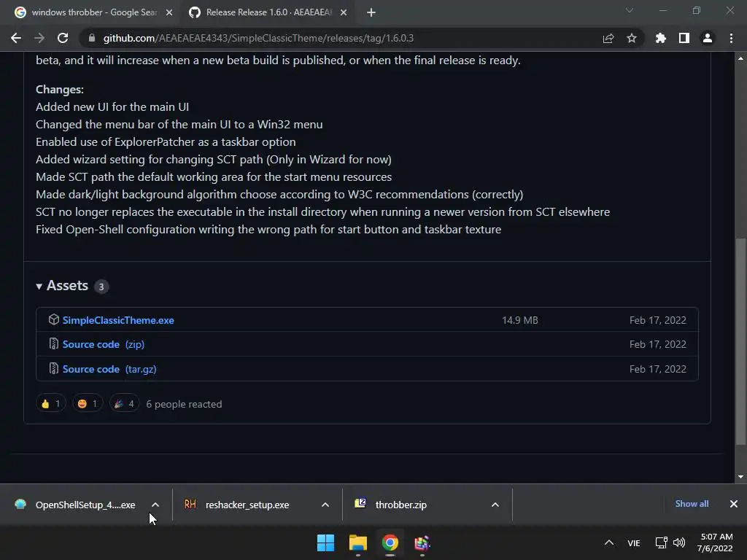Open reshacker_setup.exe download item

pos(247,505)
